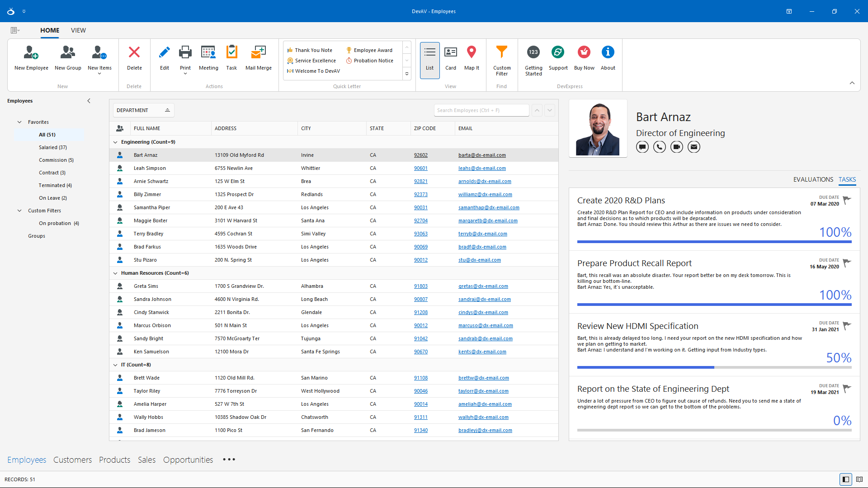This screenshot has height=488, width=868.
Task: Collapse the Engineering group rows
Action: (115, 142)
